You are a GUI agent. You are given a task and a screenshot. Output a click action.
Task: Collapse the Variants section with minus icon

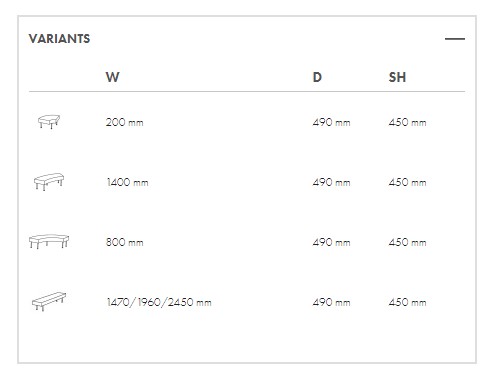(x=455, y=39)
